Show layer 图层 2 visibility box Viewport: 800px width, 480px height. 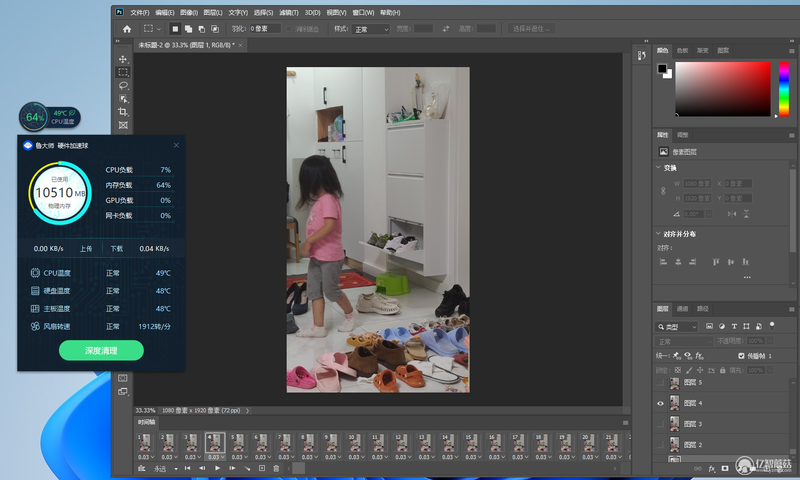pos(660,445)
